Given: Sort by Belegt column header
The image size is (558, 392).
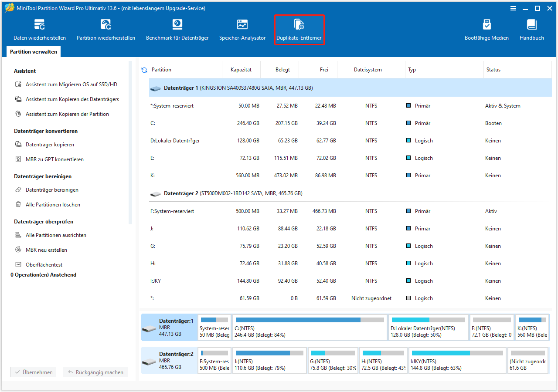Looking at the screenshot, I should click(x=282, y=70).
